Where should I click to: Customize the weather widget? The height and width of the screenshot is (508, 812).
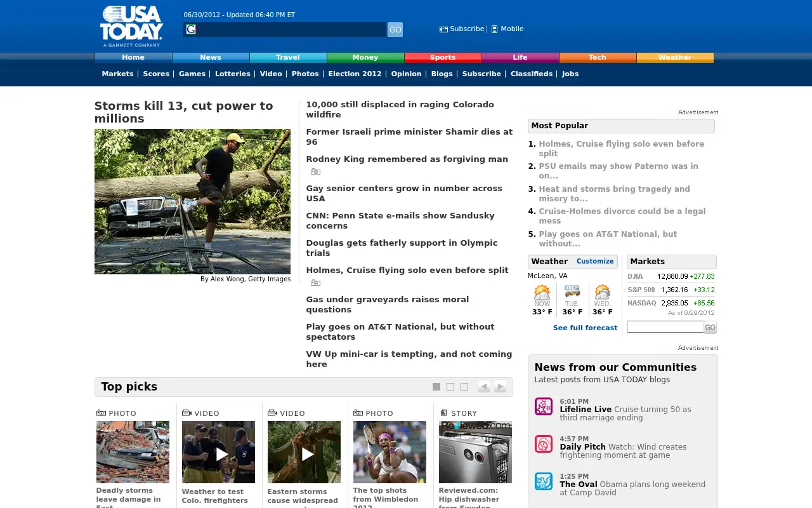[x=595, y=261]
